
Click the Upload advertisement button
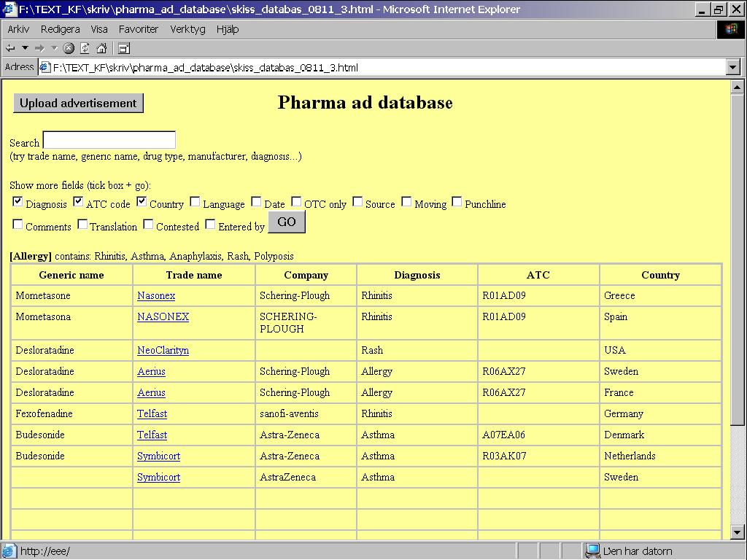coord(78,104)
